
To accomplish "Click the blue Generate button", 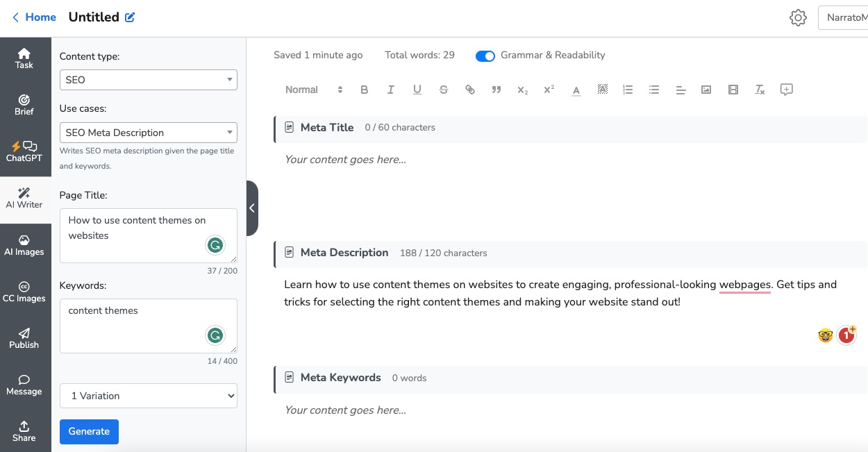I will click(89, 431).
